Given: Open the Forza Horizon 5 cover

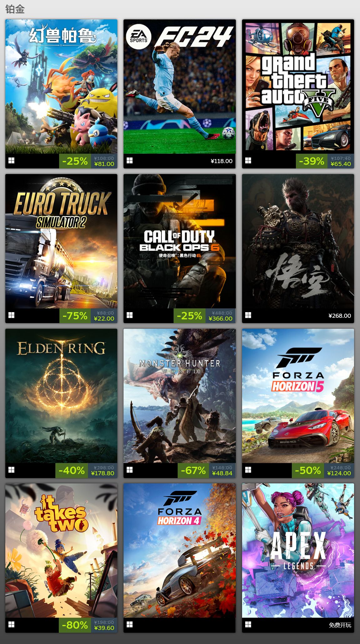Looking at the screenshot, I should 298,396.
